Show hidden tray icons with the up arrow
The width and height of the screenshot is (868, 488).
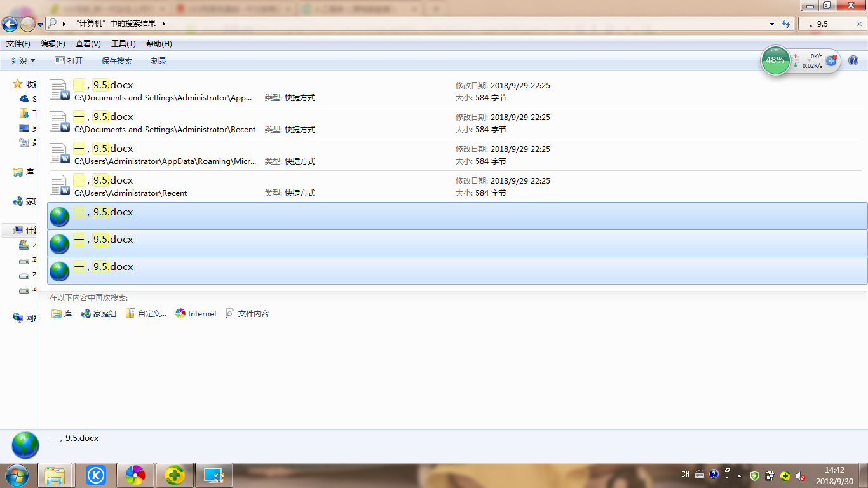(x=740, y=475)
